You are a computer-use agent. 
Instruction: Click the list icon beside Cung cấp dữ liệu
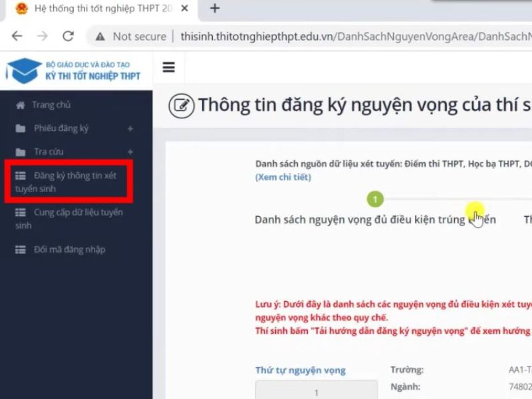(21, 212)
